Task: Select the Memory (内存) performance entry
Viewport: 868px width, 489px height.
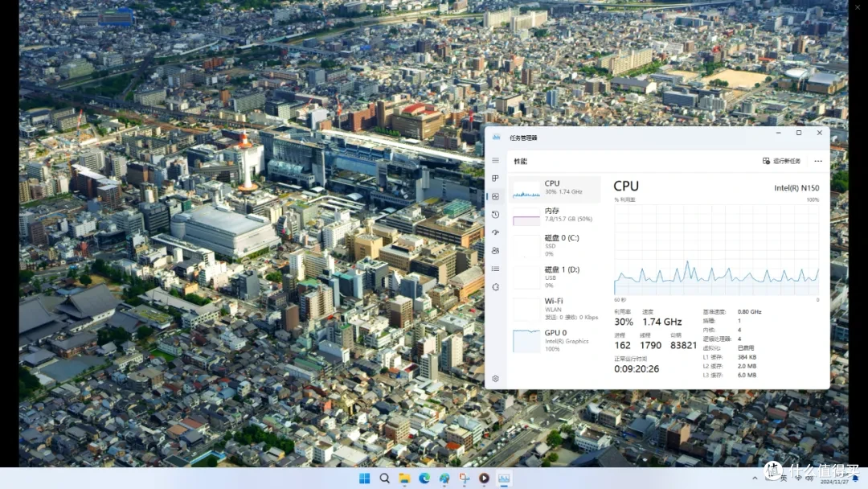Action: point(555,216)
